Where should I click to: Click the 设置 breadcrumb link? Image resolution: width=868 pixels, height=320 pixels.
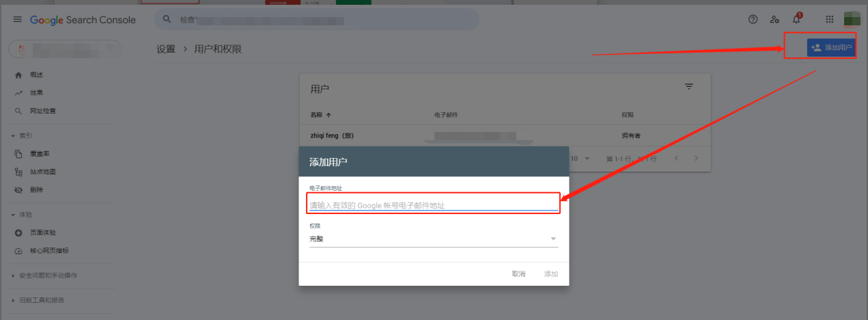click(x=166, y=49)
